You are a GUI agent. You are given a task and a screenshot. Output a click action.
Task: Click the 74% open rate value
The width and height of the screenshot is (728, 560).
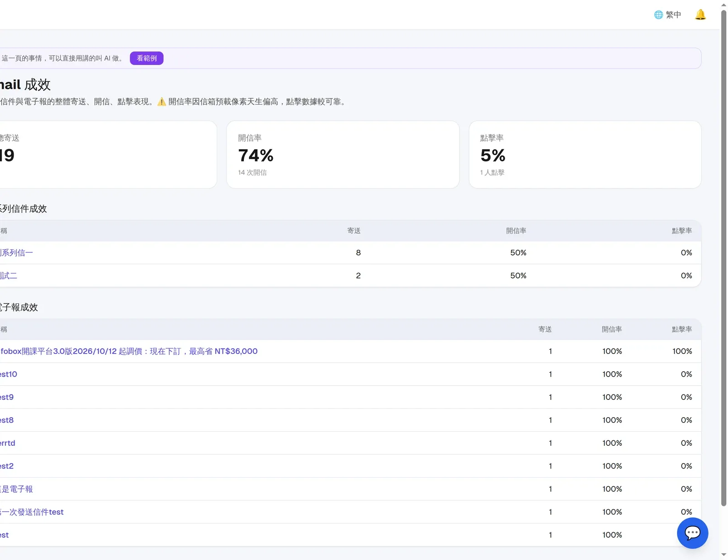click(256, 156)
